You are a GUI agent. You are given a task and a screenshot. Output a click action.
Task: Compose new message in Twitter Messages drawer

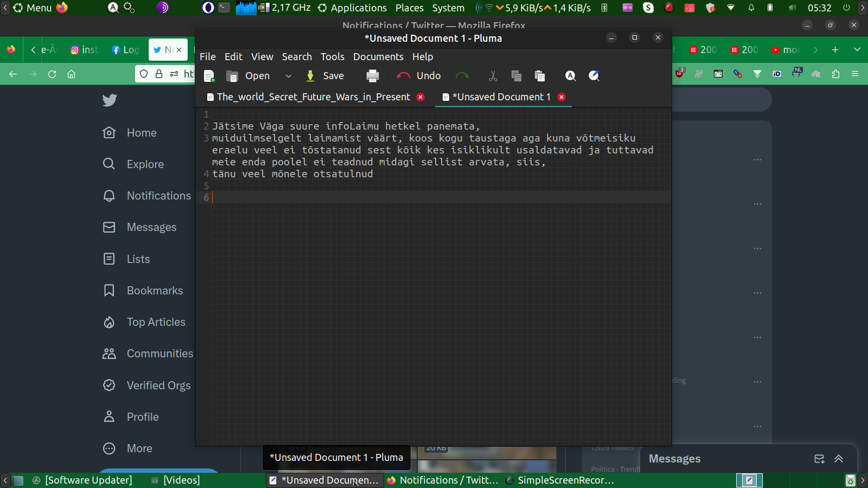pos(819,459)
